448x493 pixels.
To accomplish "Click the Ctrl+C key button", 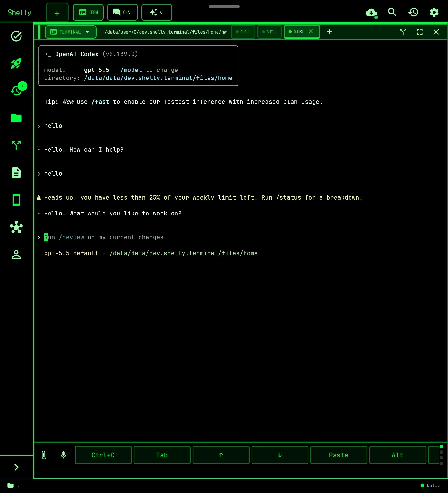I will click(x=103, y=455).
